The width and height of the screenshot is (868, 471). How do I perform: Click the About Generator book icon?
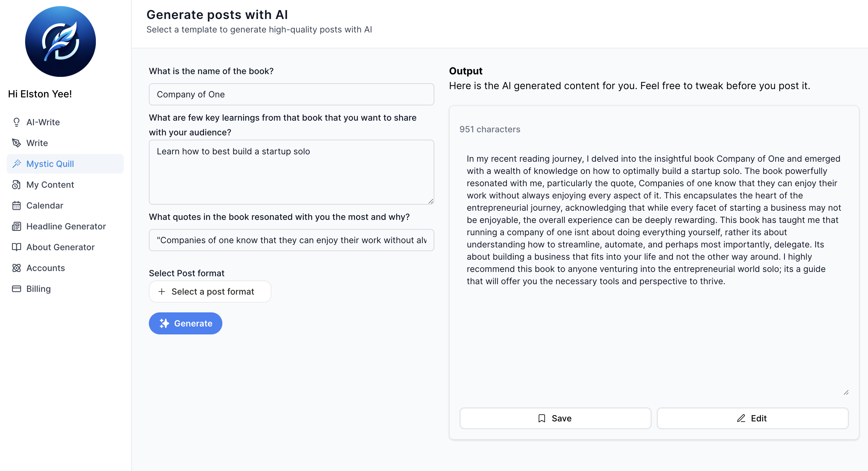pyautogui.click(x=16, y=247)
